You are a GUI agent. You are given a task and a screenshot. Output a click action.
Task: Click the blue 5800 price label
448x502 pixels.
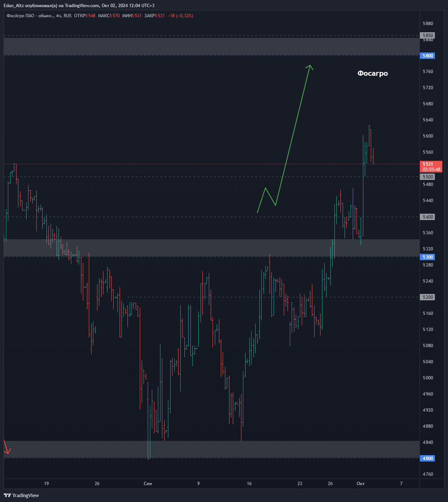coord(428,56)
